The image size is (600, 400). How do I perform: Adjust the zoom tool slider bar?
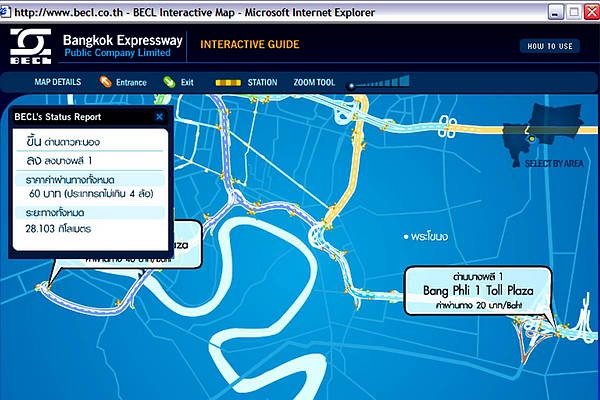click(379, 82)
